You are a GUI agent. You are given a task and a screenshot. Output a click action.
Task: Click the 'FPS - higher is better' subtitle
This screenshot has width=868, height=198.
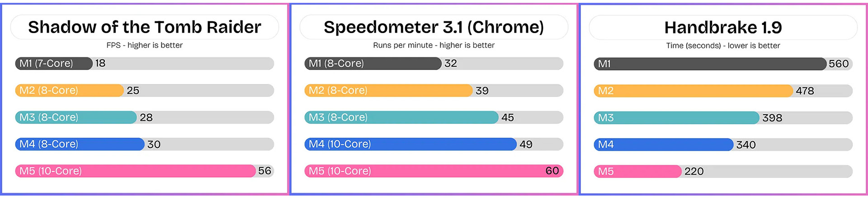click(x=145, y=45)
